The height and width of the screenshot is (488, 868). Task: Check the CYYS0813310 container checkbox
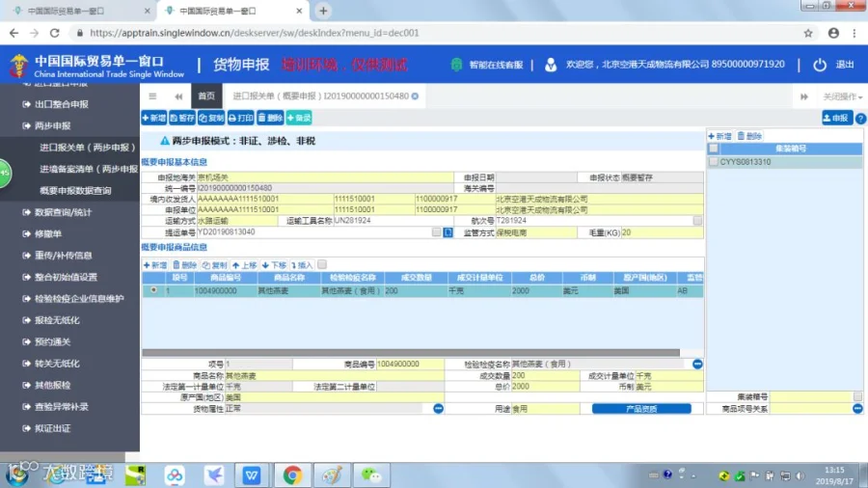pyautogui.click(x=714, y=162)
